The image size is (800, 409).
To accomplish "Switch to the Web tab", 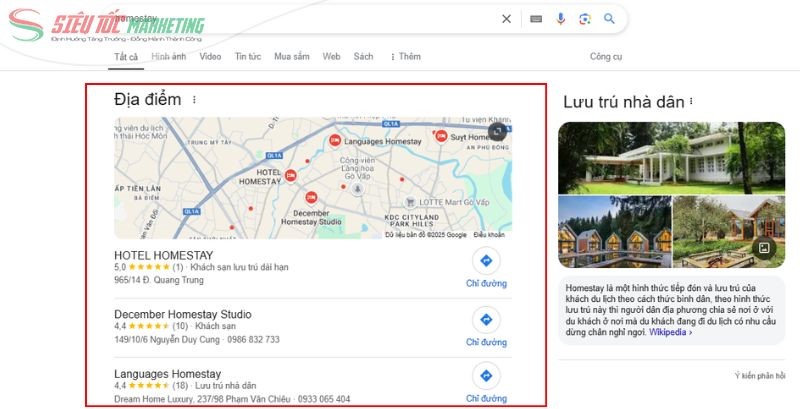I will pyautogui.click(x=332, y=57).
